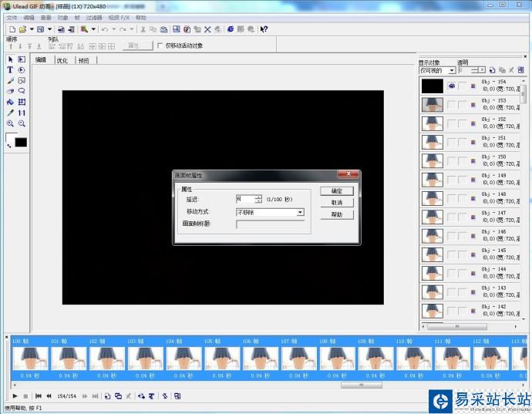Viewport: 532px width, 414px height.
Task: Select the Eraser tool
Action: click(x=11, y=91)
